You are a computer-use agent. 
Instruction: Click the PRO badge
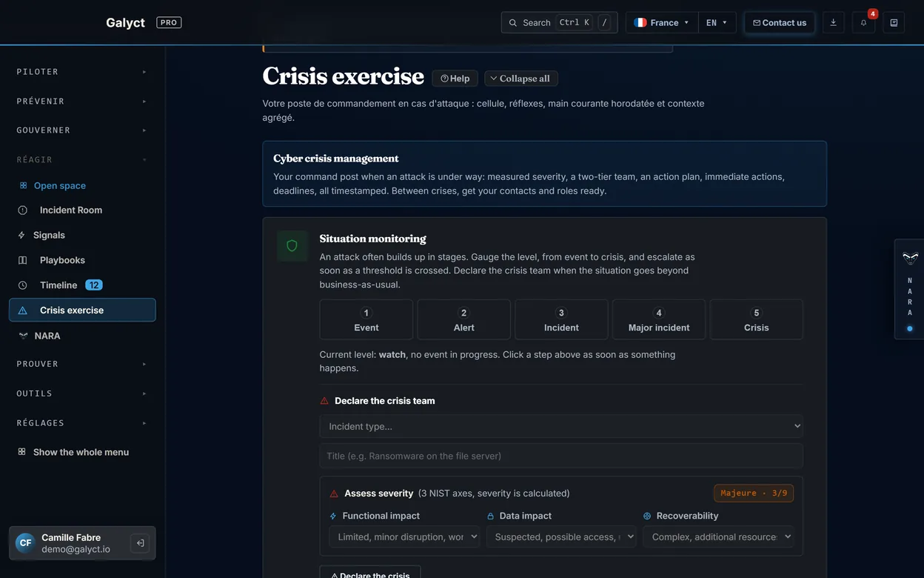pyautogui.click(x=169, y=22)
